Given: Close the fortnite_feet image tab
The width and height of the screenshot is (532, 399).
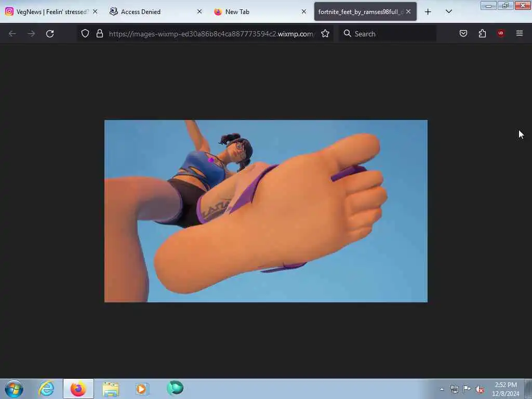Looking at the screenshot, I should pyautogui.click(x=408, y=11).
